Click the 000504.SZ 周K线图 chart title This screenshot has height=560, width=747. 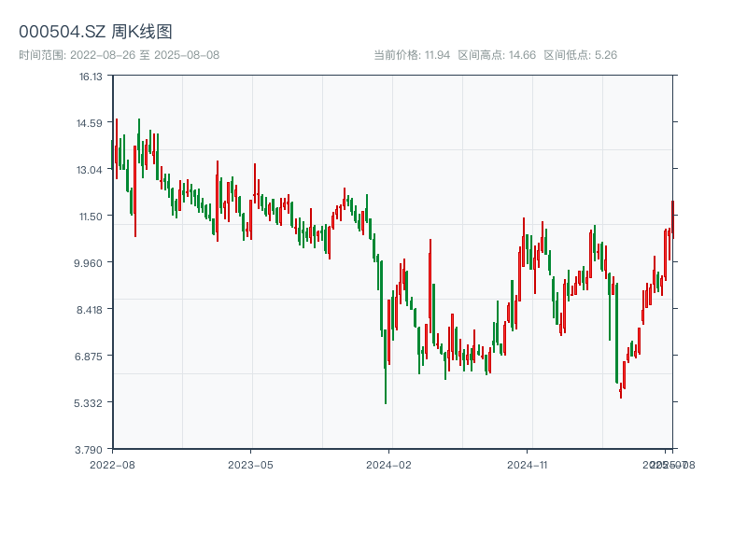pos(95,32)
